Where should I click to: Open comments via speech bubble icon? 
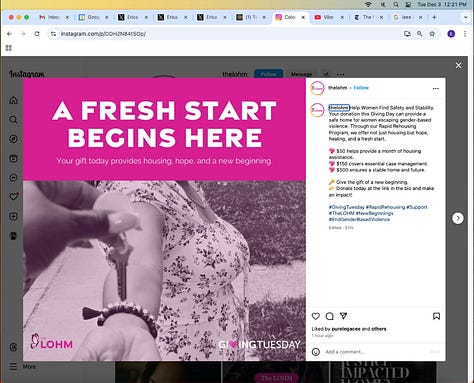click(330, 316)
